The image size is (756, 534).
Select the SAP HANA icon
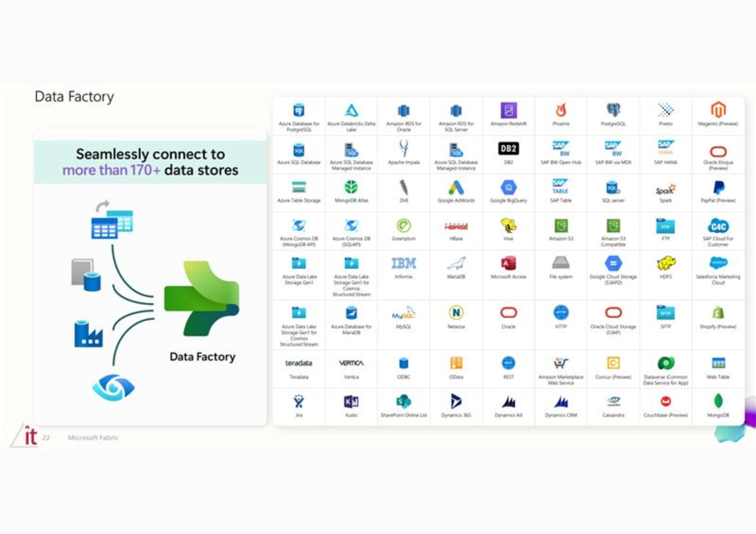(666, 148)
